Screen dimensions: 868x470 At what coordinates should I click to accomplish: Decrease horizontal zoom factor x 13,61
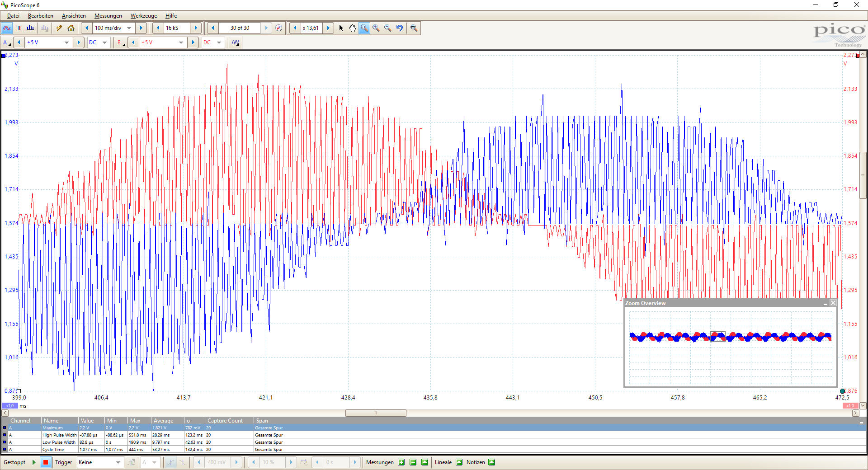click(x=295, y=28)
